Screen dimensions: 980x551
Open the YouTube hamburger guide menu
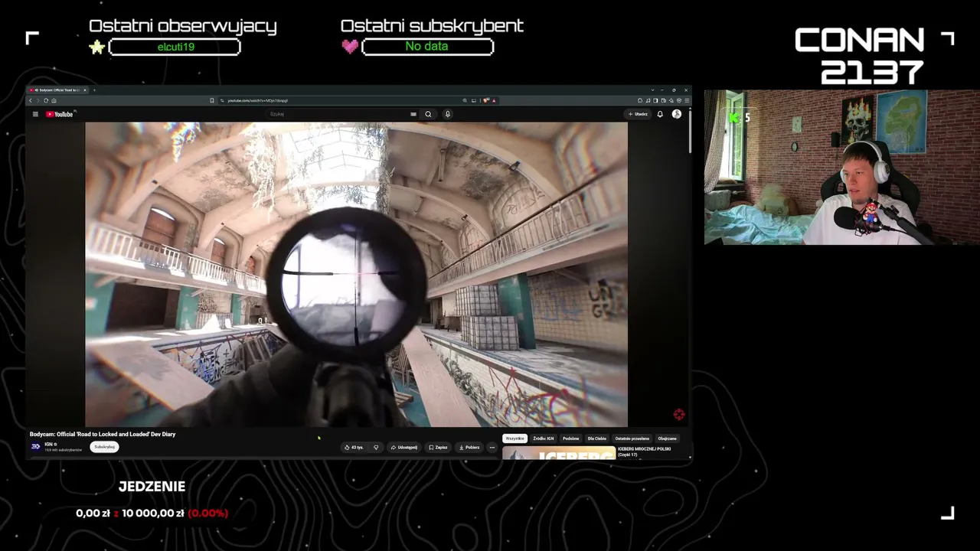(35, 114)
